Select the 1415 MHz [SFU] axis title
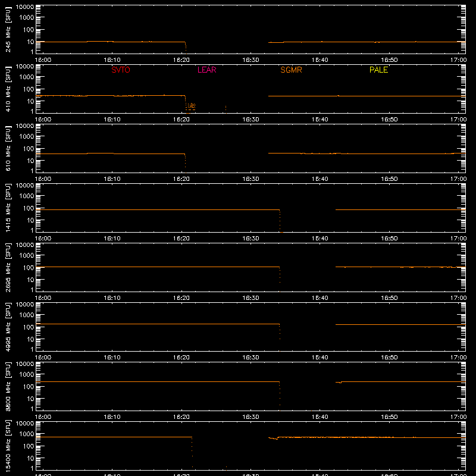 8,208
